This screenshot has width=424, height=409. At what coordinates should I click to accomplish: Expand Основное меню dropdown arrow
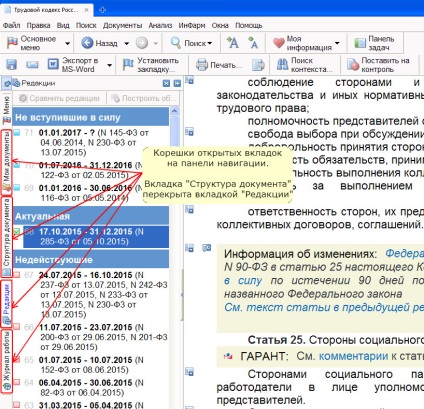coord(68,43)
